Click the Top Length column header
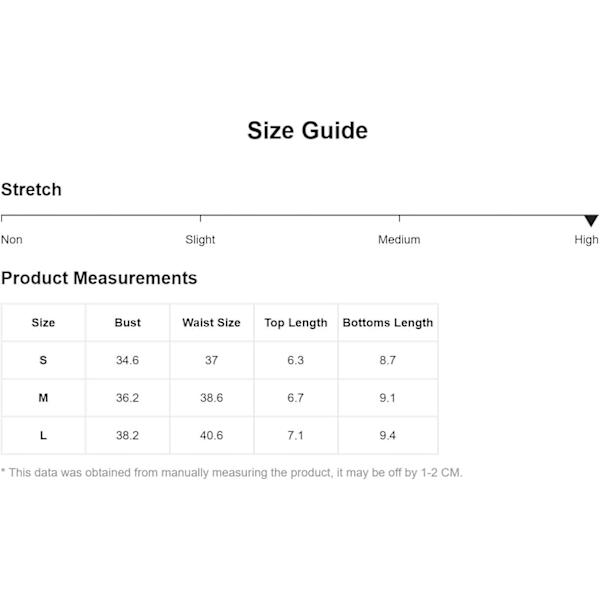The width and height of the screenshot is (600, 600). pyautogui.click(x=296, y=323)
